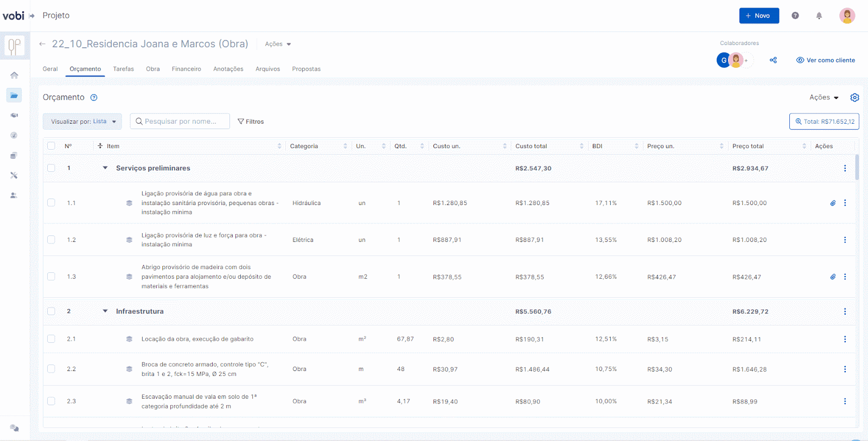Switch to the Tarefas tab
This screenshot has width=868, height=441.
[x=124, y=69]
